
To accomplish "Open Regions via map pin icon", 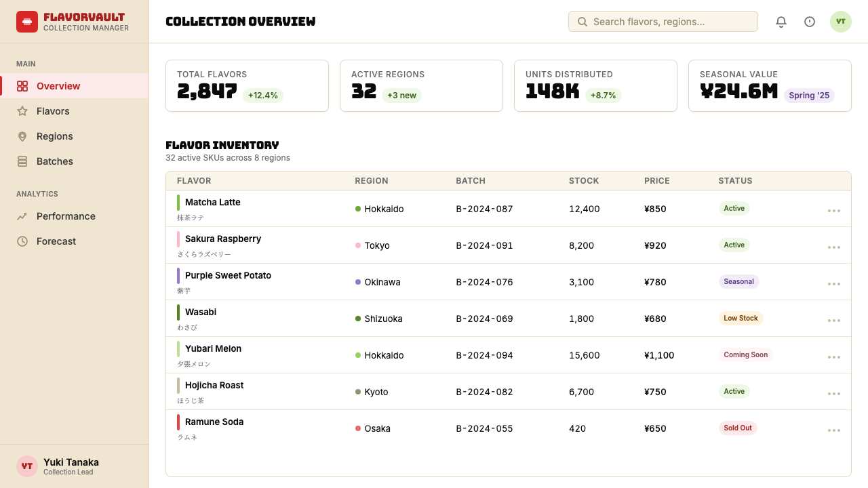I will 22,136.
